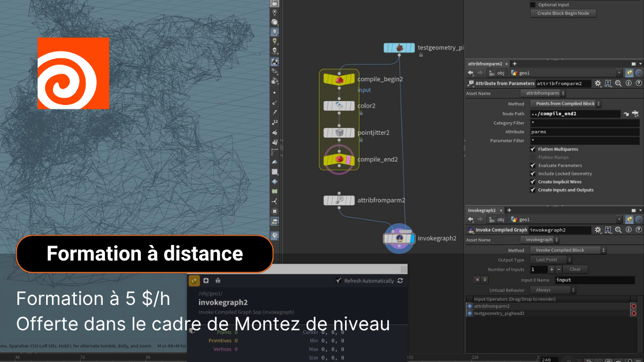
Task: Select the invokegraph2 node
Action: coord(399,238)
